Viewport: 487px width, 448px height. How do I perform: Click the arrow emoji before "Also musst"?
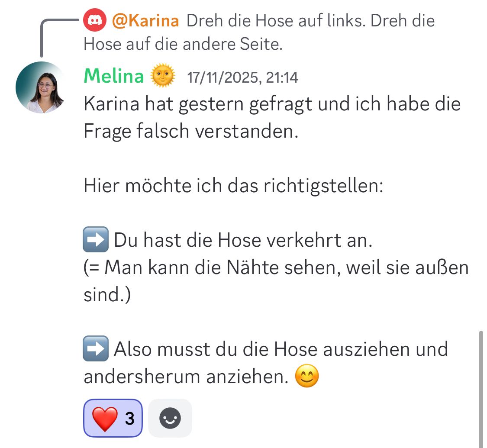[x=95, y=350]
